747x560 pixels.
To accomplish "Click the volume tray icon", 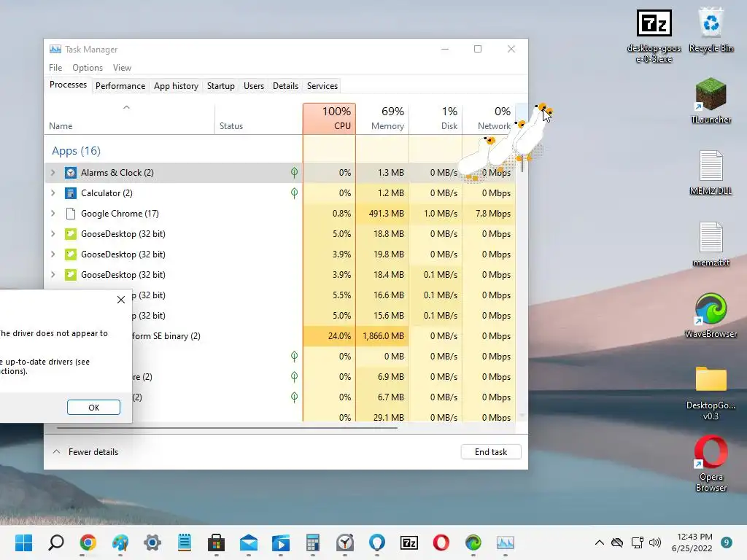I will (x=655, y=542).
